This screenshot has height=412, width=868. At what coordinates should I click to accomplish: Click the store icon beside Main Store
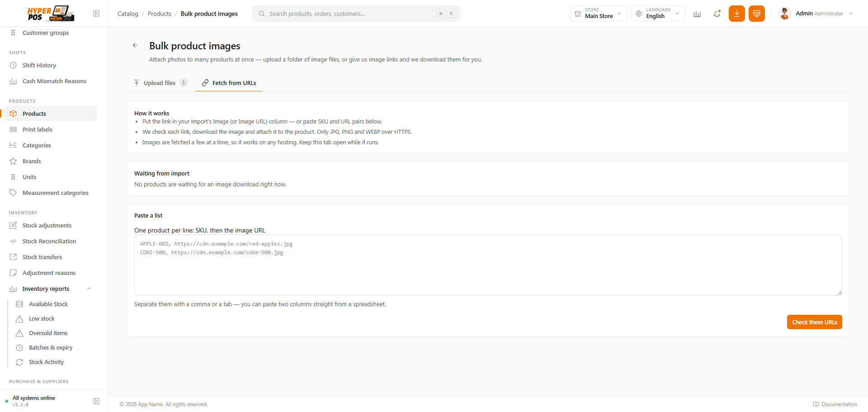[x=578, y=14]
